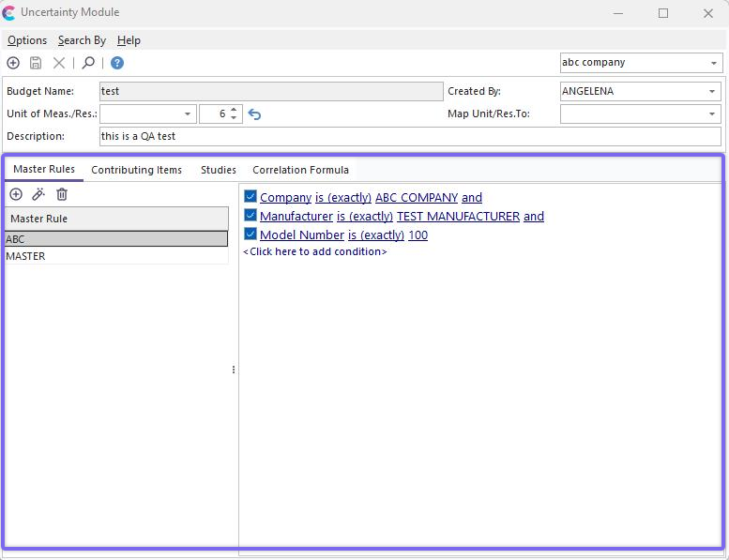Open the blue help question mark icon
Screen dimensions: 729x560
pyautogui.click(x=117, y=63)
